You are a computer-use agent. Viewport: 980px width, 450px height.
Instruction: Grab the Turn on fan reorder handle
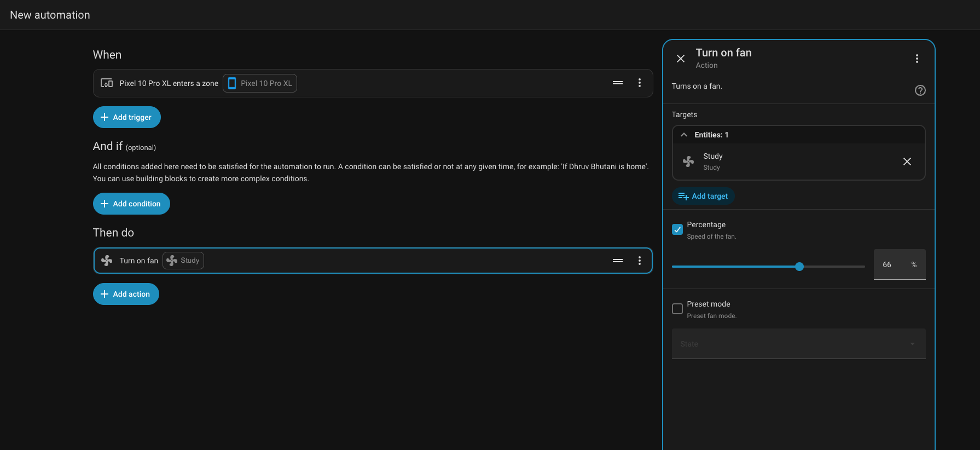[x=617, y=261]
